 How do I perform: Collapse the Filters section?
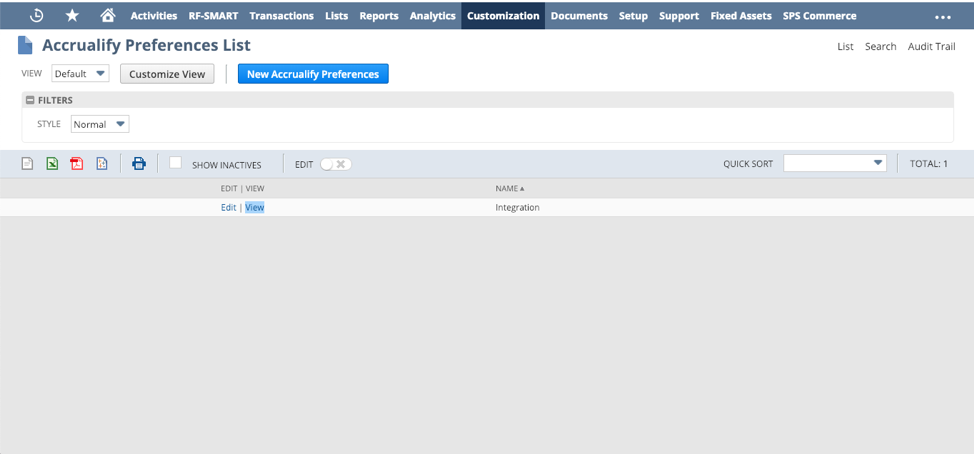click(x=30, y=100)
